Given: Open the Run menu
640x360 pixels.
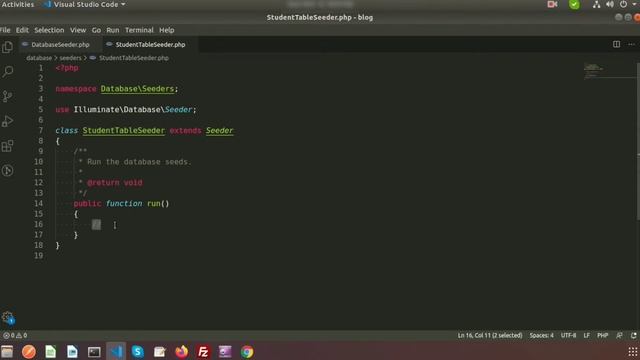Looking at the screenshot, I should tap(113, 30).
